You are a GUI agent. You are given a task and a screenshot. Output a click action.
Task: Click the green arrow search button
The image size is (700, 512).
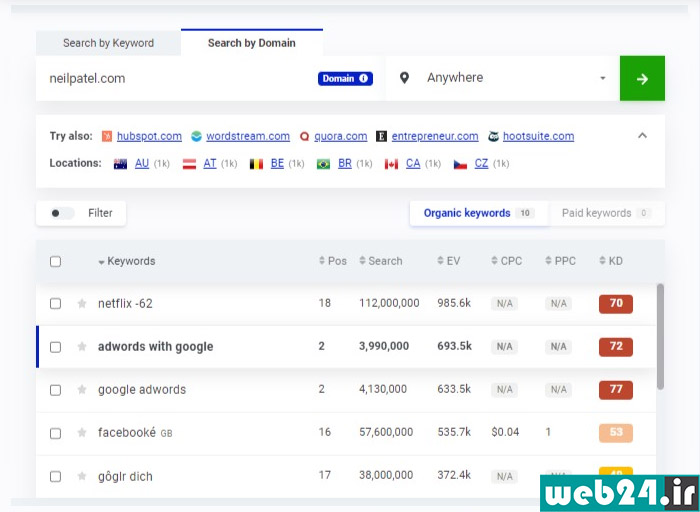tap(642, 79)
